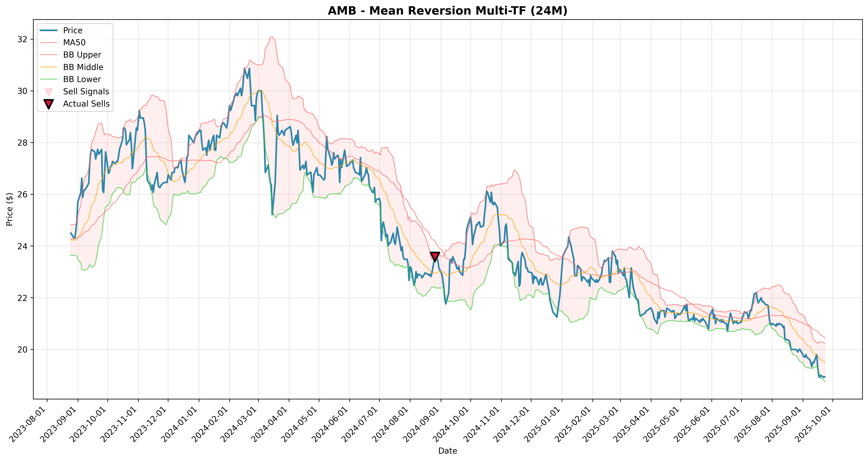
Task: Click the y-axis tick value 24
Action: (x=22, y=246)
